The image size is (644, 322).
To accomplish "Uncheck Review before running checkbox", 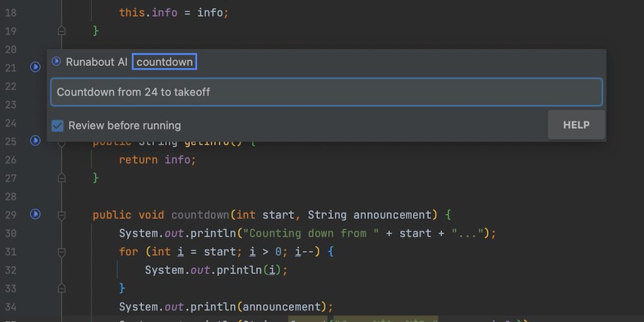I will [58, 126].
